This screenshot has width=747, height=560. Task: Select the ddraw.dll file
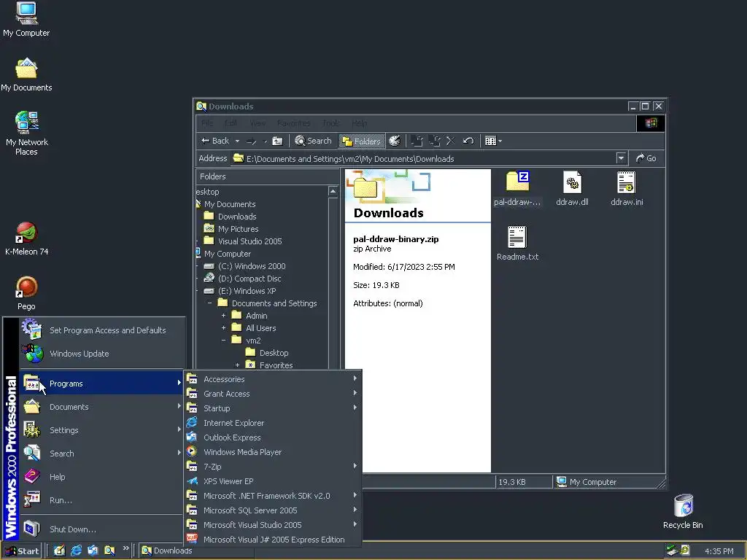tap(572, 189)
